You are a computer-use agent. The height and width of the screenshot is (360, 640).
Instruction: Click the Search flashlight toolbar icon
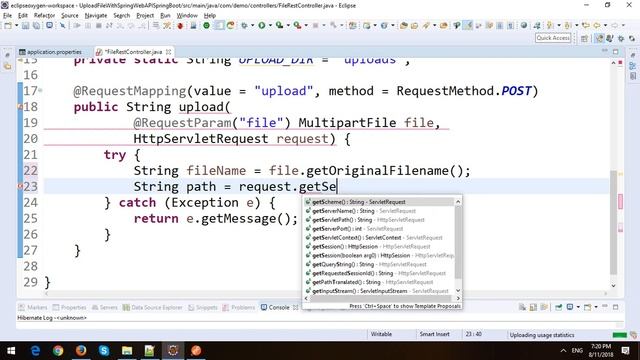[x=426, y=26]
